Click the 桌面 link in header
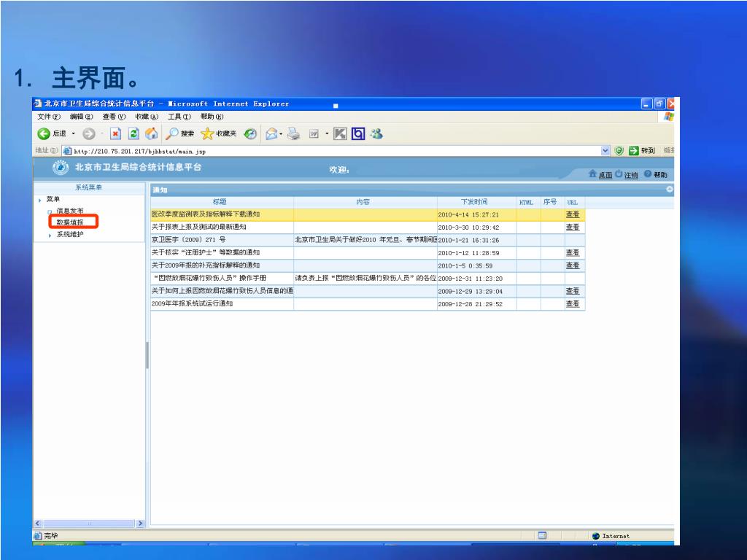The image size is (747, 560). tap(605, 175)
